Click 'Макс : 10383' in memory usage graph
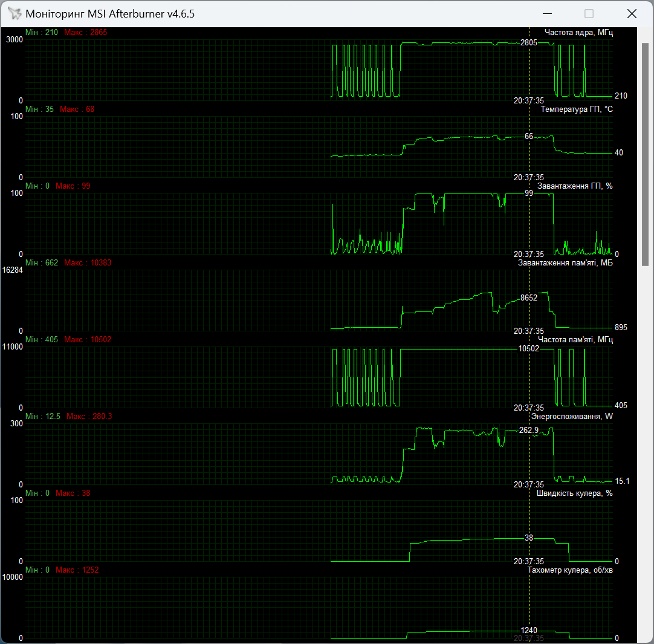The image size is (654, 644). coord(88,263)
